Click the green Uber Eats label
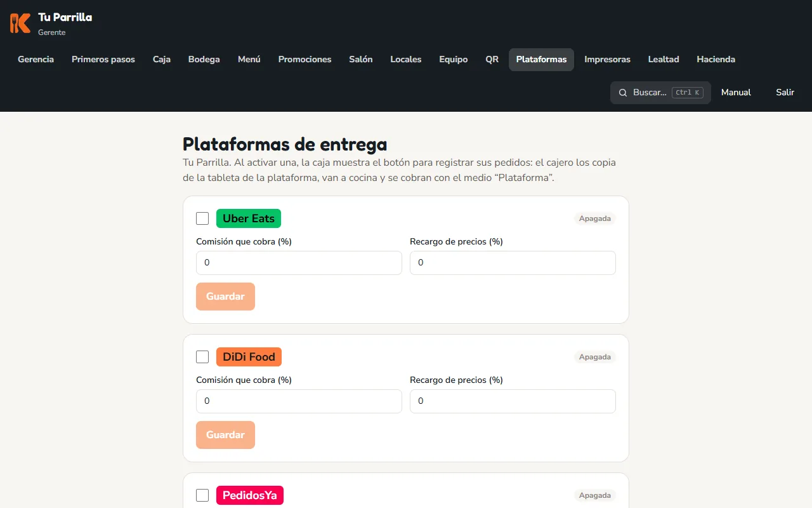The height and width of the screenshot is (508, 812). pyautogui.click(x=249, y=218)
